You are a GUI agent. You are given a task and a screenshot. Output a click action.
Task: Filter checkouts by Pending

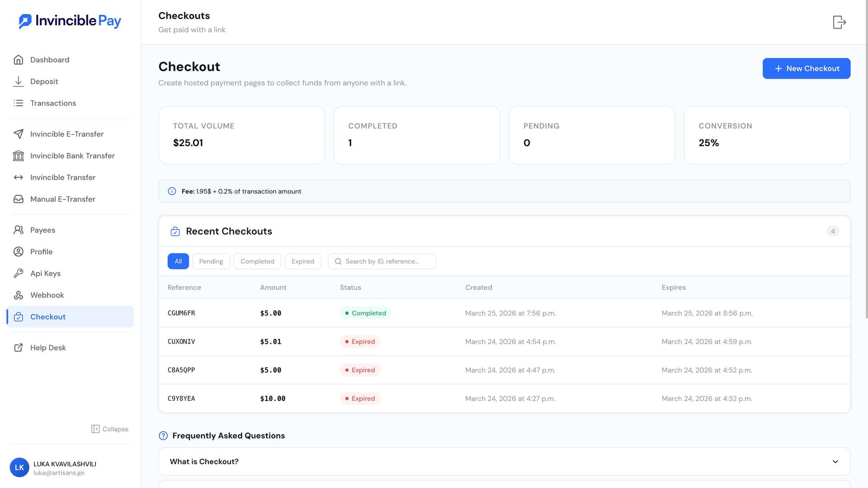coord(211,261)
